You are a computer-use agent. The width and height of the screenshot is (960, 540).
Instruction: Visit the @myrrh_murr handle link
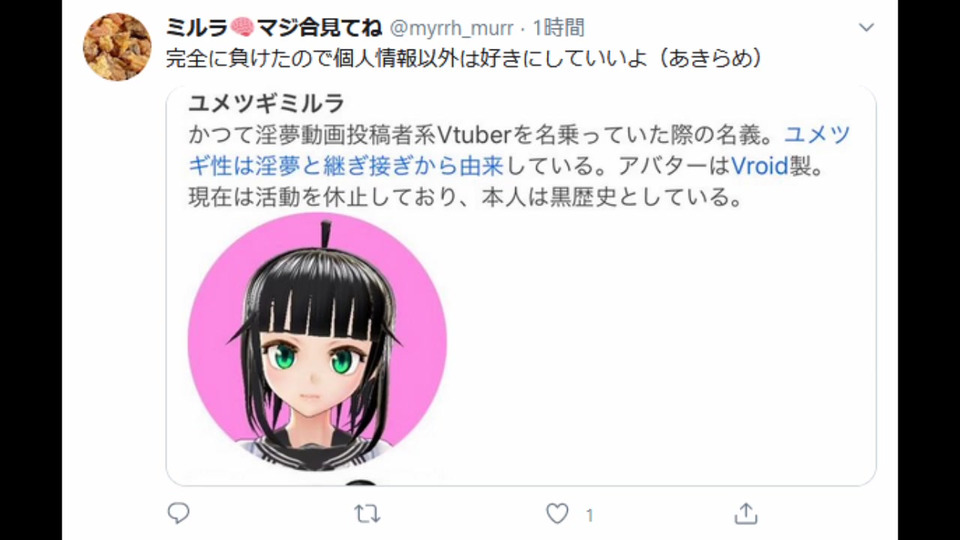451,28
